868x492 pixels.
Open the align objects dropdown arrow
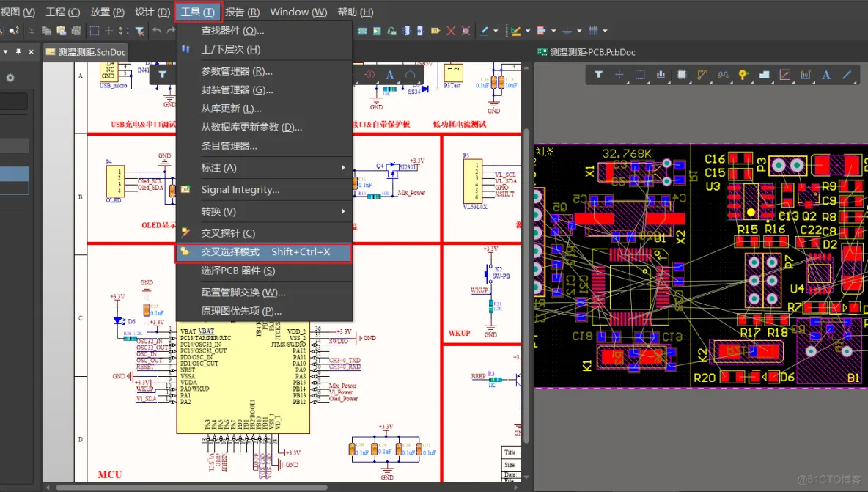pyautogui.click(x=553, y=31)
